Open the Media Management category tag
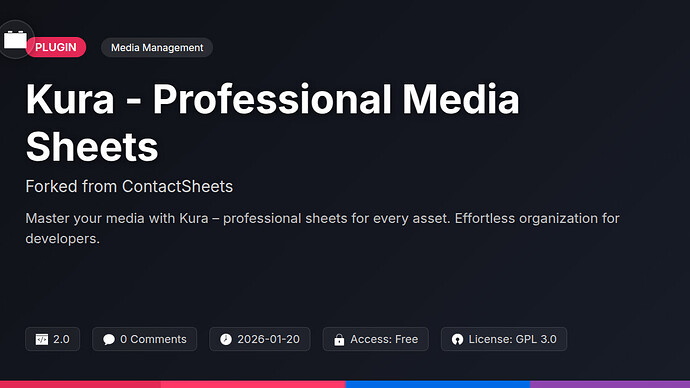Image resolution: width=690 pixels, height=388 pixels. 157,48
